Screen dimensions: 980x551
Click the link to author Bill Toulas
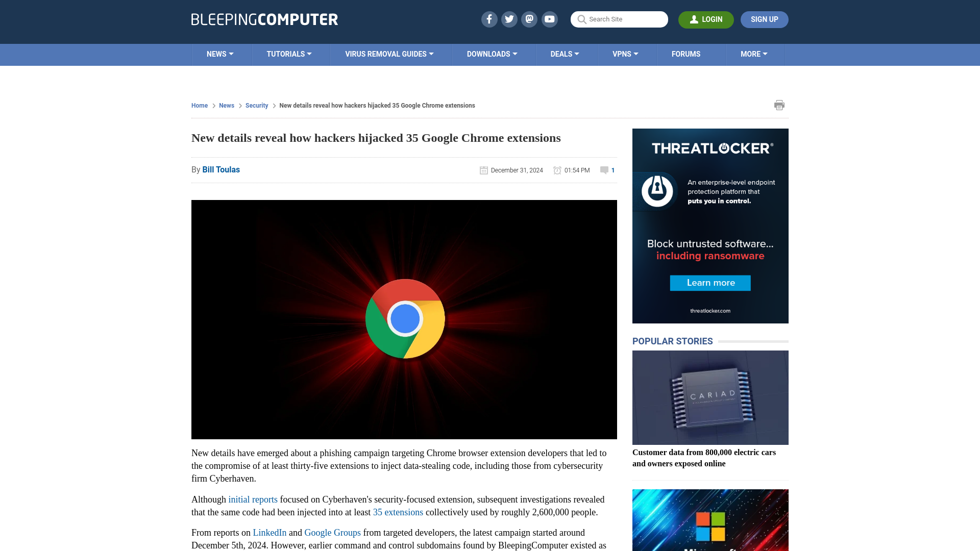221,169
